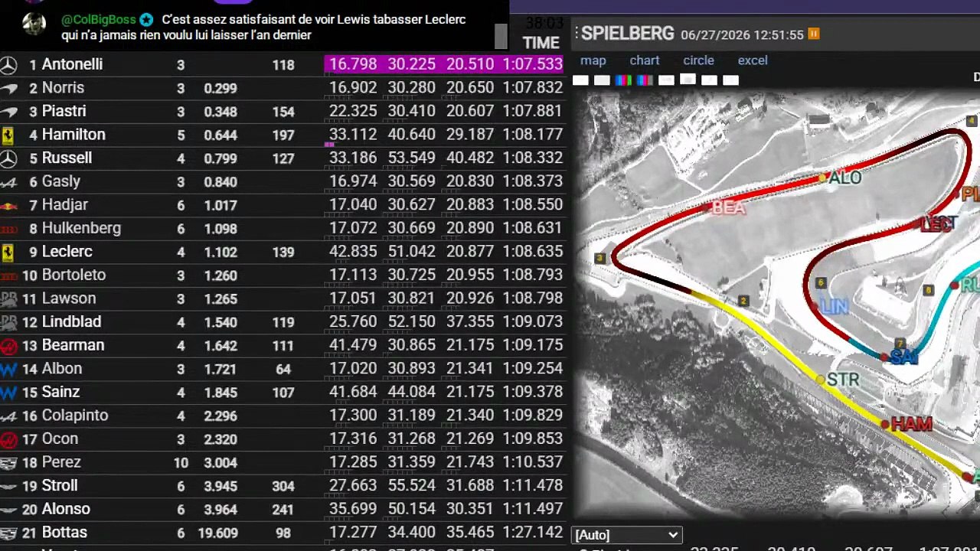Click the Aston Martin logo beside Stroll
Viewport: 980px width, 551px height.
click(8, 487)
